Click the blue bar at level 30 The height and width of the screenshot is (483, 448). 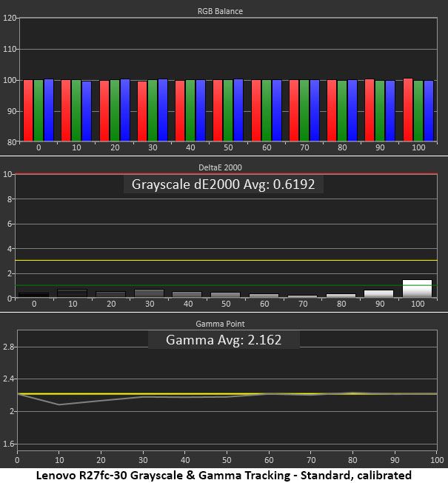tap(163, 110)
